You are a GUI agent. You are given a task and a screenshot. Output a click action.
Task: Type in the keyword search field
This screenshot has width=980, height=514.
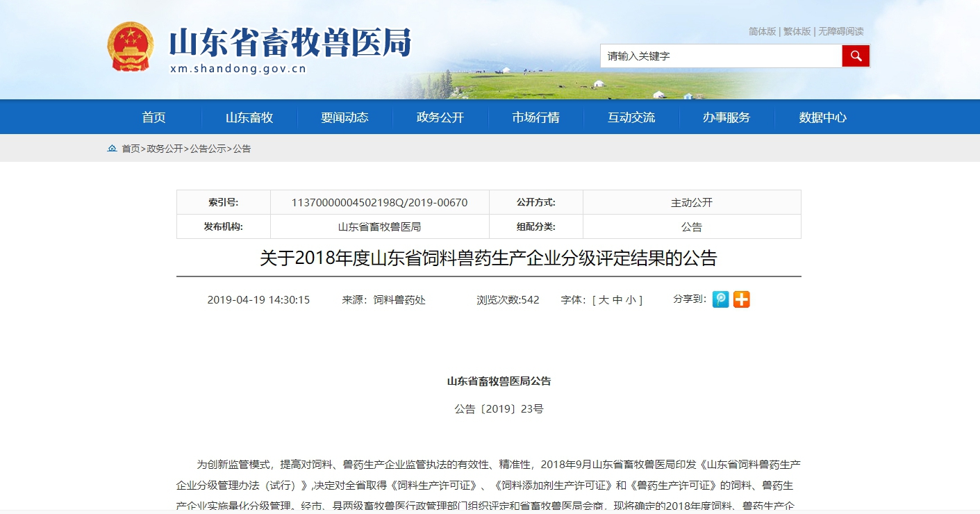(x=720, y=56)
